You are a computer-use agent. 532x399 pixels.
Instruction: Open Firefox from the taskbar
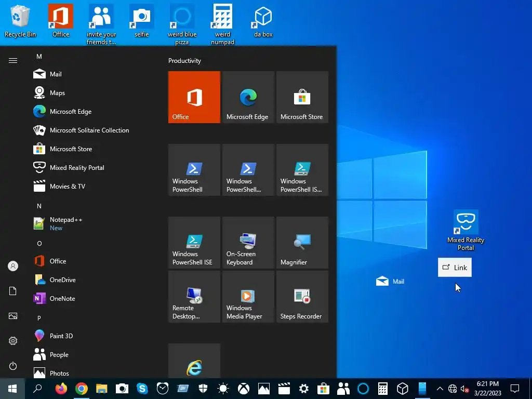[x=61, y=389]
